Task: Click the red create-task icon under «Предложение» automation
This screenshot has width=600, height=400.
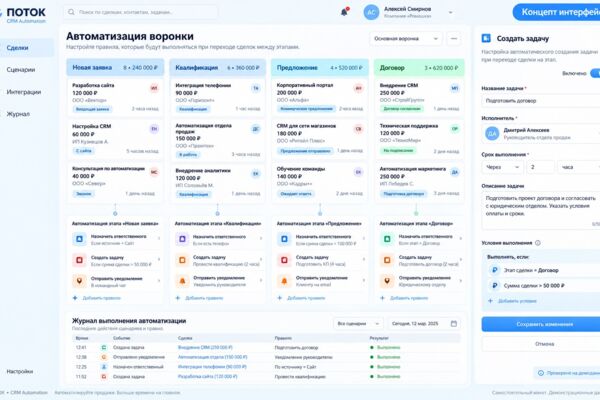Action: [x=284, y=260]
